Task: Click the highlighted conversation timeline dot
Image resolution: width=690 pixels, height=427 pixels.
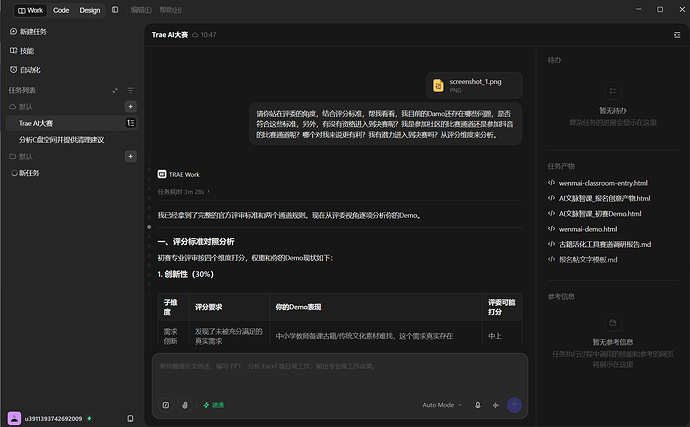Action: point(149,227)
